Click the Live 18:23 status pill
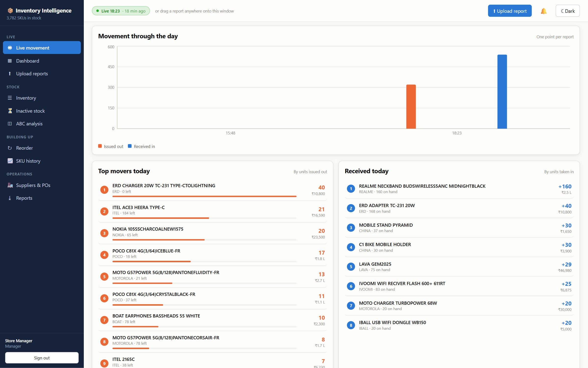 (121, 11)
